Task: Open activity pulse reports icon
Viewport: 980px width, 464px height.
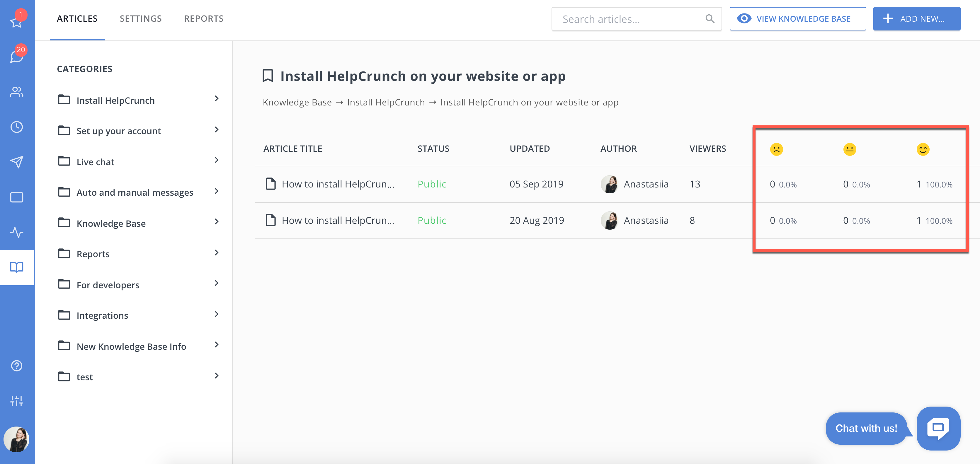Action: pos(16,232)
